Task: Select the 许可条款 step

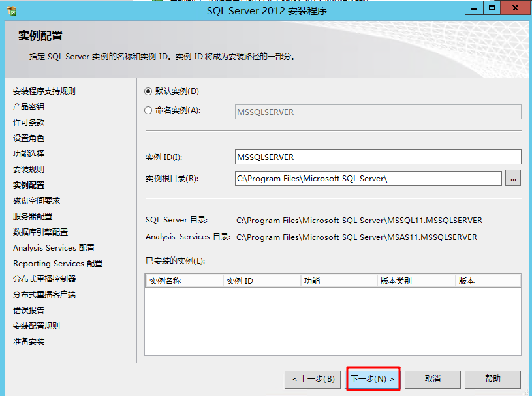Action: coord(29,122)
